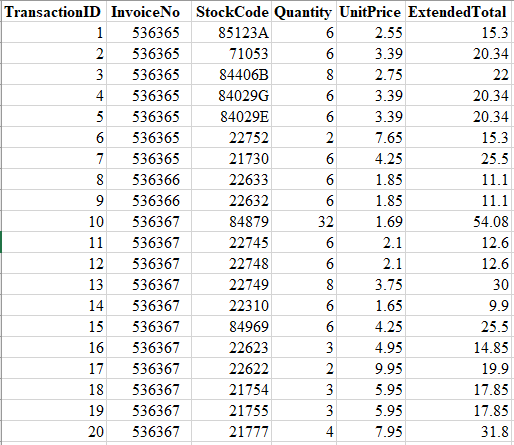This screenshot has width=514, height=445.
Task: Select the ExtendedTotal header cell
Action: point(458,12)
